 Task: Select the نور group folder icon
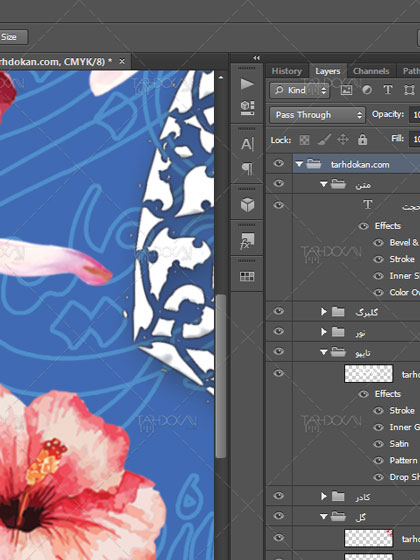tap(338, 332)
